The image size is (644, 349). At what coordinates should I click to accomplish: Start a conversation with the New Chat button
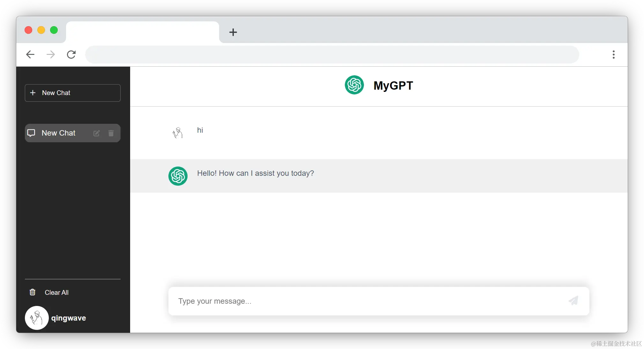click(x=73, y=93)
